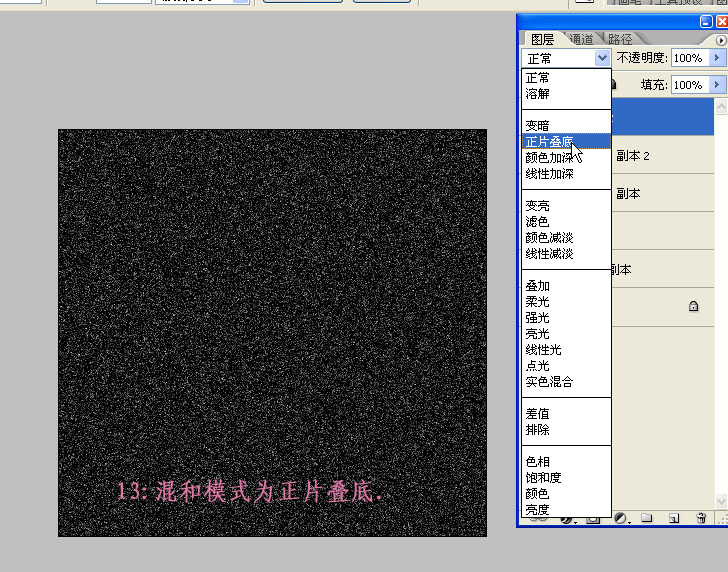
Task: Choose 变暗 blend mode
Action: [566, 125]
